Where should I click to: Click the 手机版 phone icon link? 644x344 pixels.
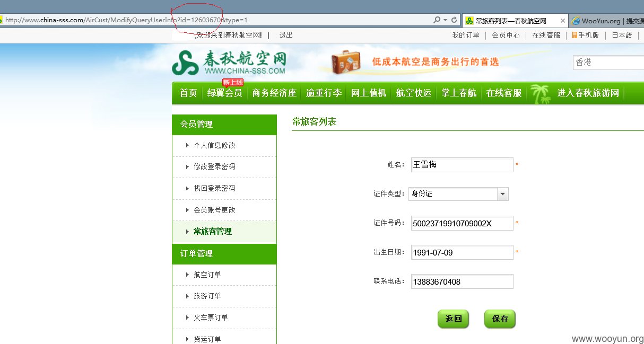(586, 35)
